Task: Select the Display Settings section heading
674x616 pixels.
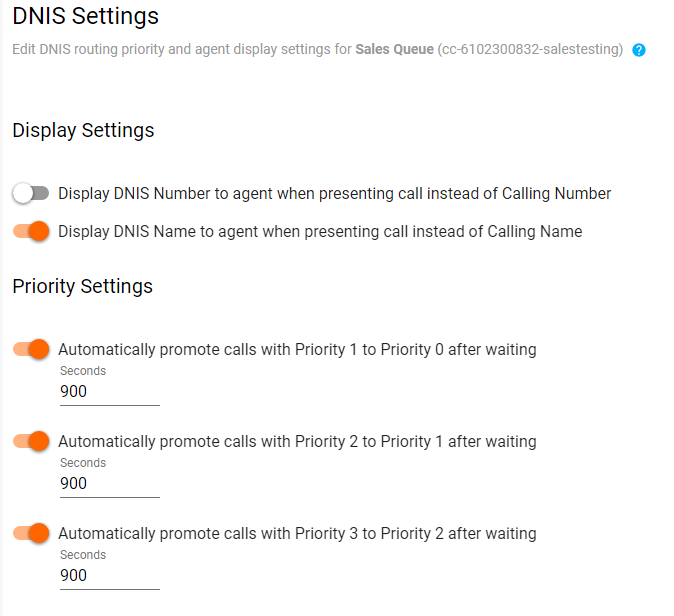Action: point(83,130)
